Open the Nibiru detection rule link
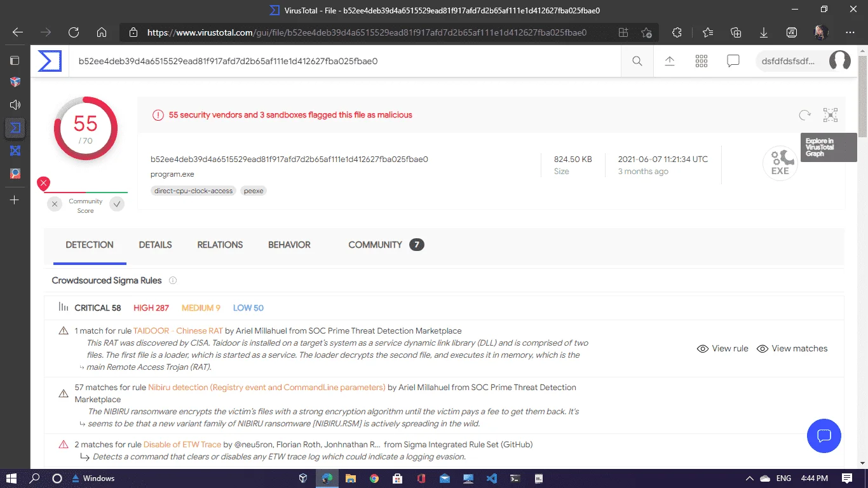868x488 pixels. click(x=267, y=387)
